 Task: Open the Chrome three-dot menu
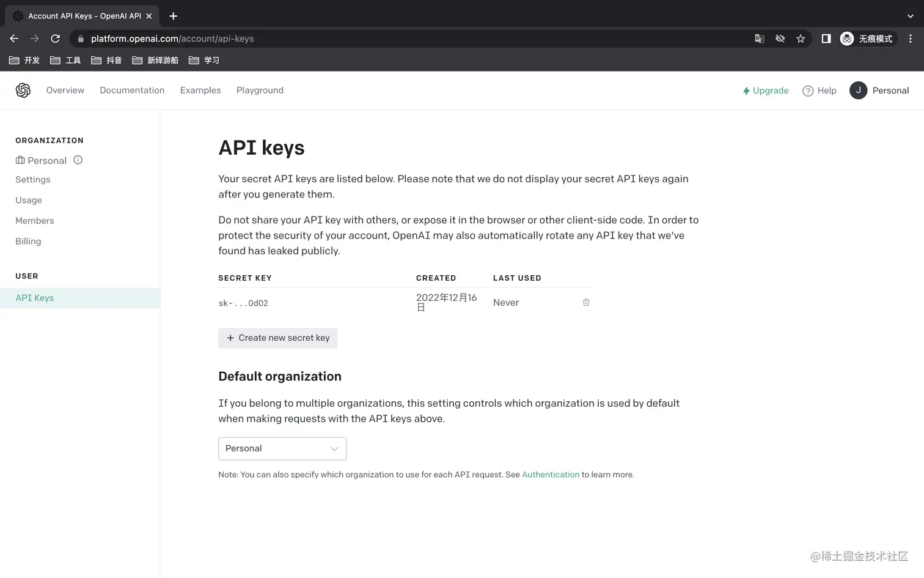[x=910, y=39]
